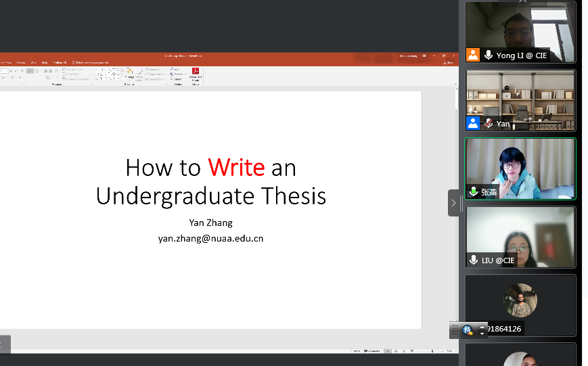Select 张燕's video thumbnail
This screenshot has width=588, height=366.
[520, 168]
